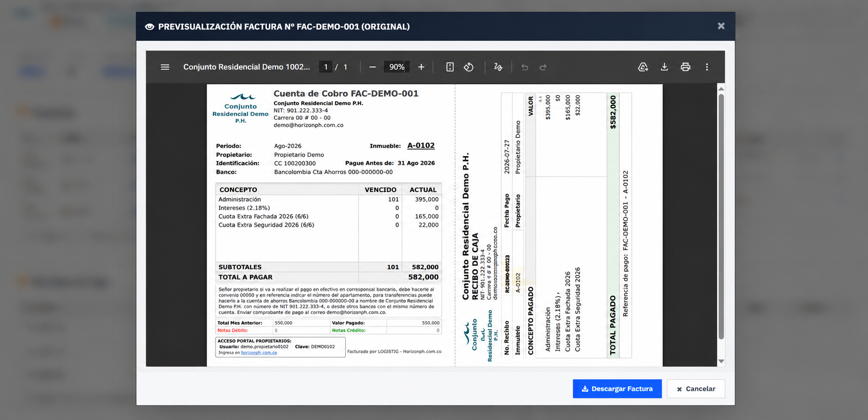Click the scrollbar down arrow
This screenshot has width=868, height=420.
pyautogui.click(x=721, y=361)
